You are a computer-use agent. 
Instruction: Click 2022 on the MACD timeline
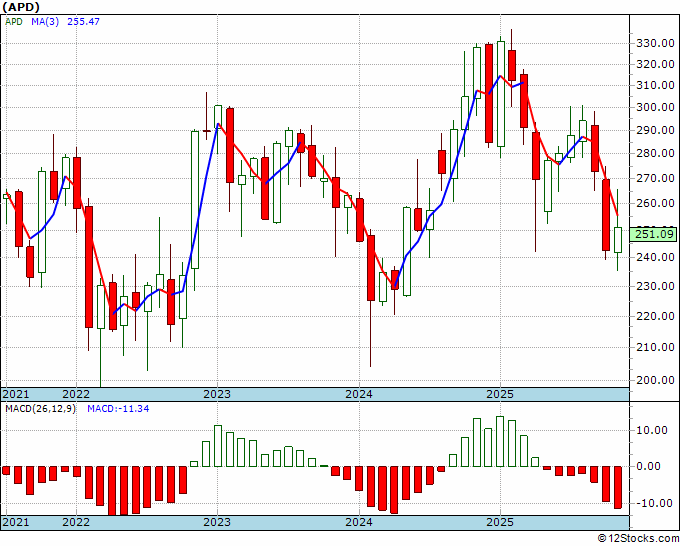click(76, 522)
